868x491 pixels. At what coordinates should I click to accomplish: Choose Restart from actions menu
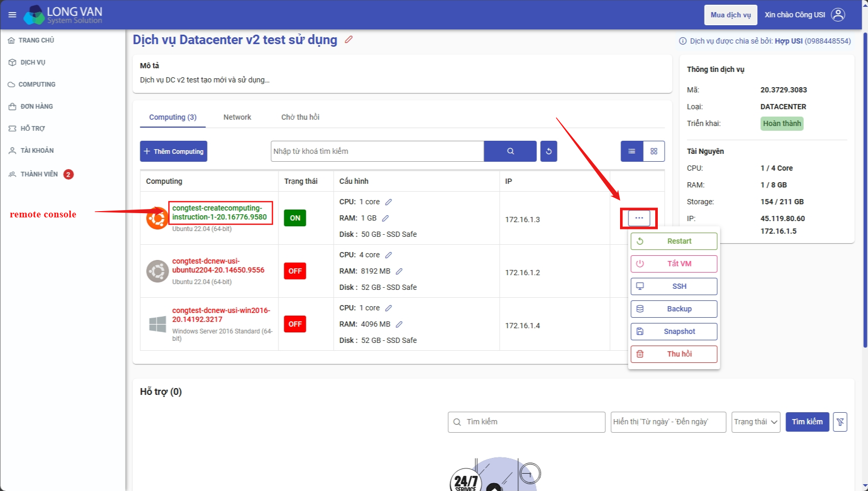point(674,241)
